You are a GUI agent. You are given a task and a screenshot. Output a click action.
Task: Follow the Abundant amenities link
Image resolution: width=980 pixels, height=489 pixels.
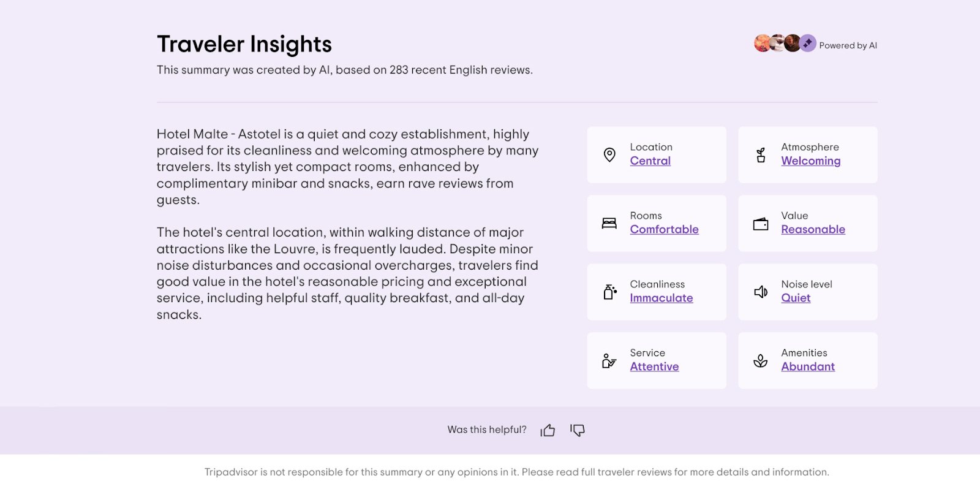point(808,367)
